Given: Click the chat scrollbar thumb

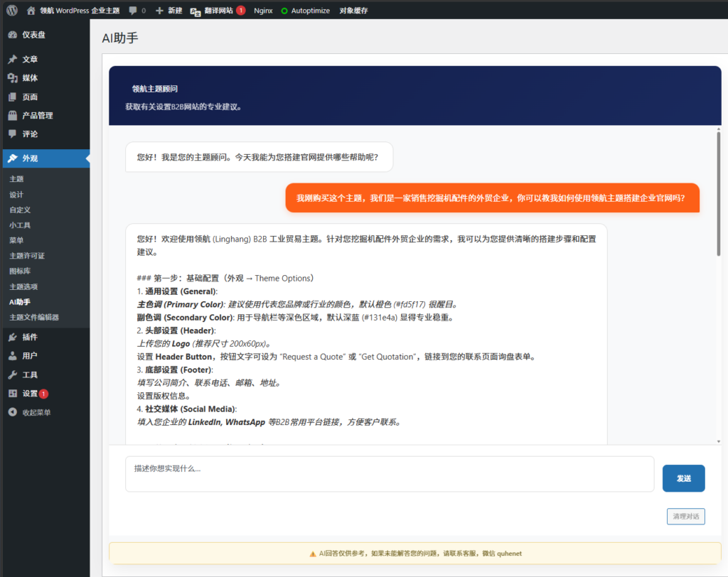Looking at the screenshot, I should [718, 192].
